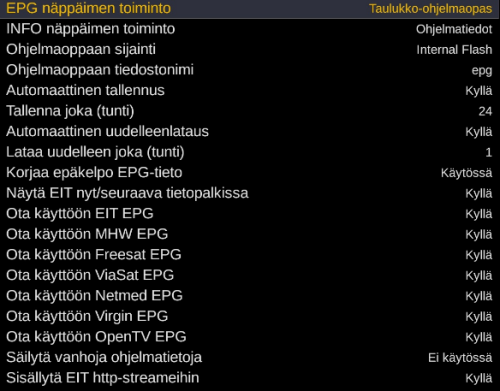500x391 pixels.
Task: Toggle Ota käyttöön Freesat EPG
Action: (x=250, y=255)
